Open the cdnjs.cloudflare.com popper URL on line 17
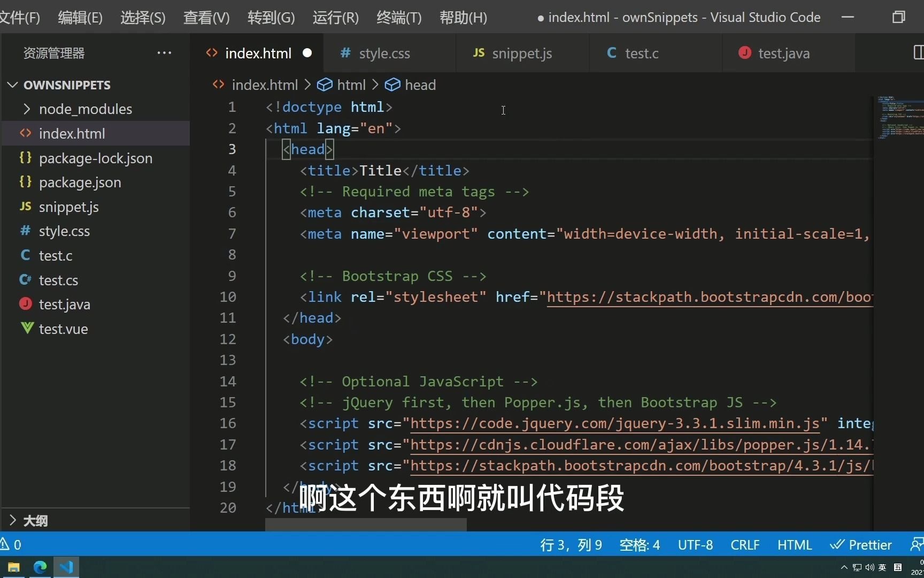 pyautogui.click(x=642, y=444)
